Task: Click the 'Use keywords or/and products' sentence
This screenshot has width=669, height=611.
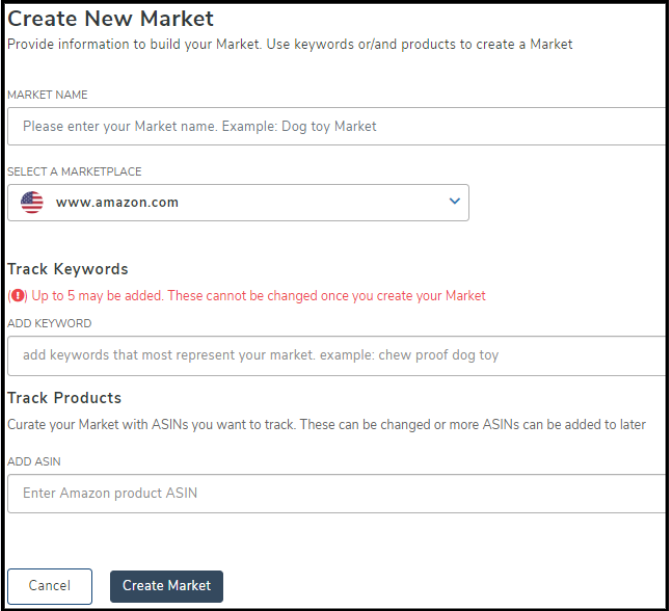Action: pyautogui.click(x=420, y=45)
